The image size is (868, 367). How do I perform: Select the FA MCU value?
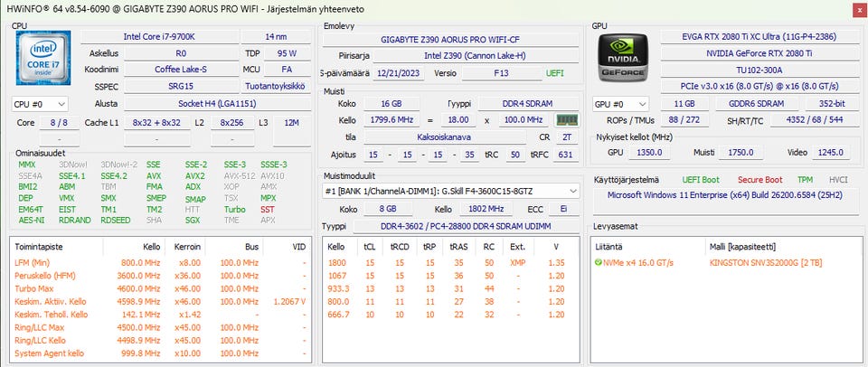point(287,70)
